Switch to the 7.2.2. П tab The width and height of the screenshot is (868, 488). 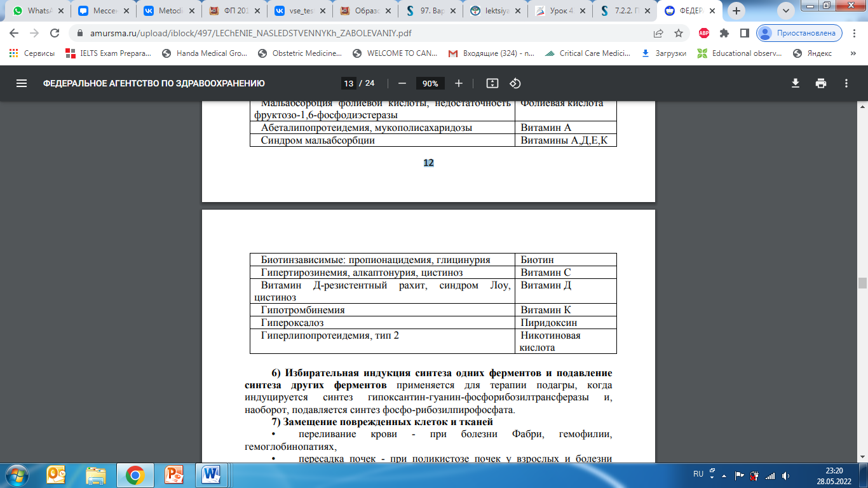(x=625, y=11)
